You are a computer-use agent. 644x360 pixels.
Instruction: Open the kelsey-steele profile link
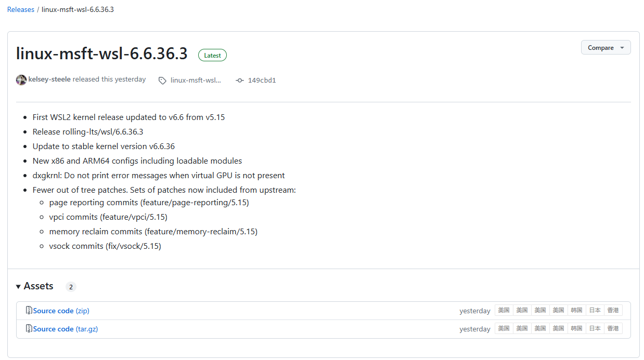[x=49, y=79]
